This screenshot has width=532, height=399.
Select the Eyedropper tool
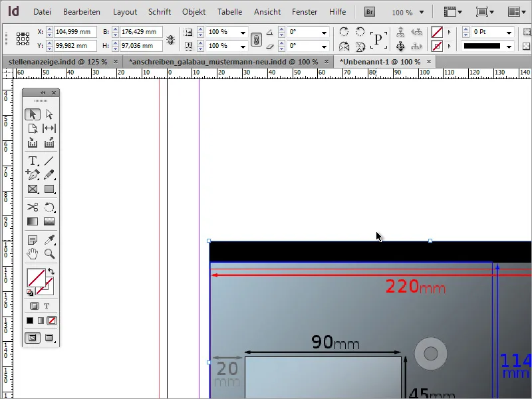pos(49,240)
